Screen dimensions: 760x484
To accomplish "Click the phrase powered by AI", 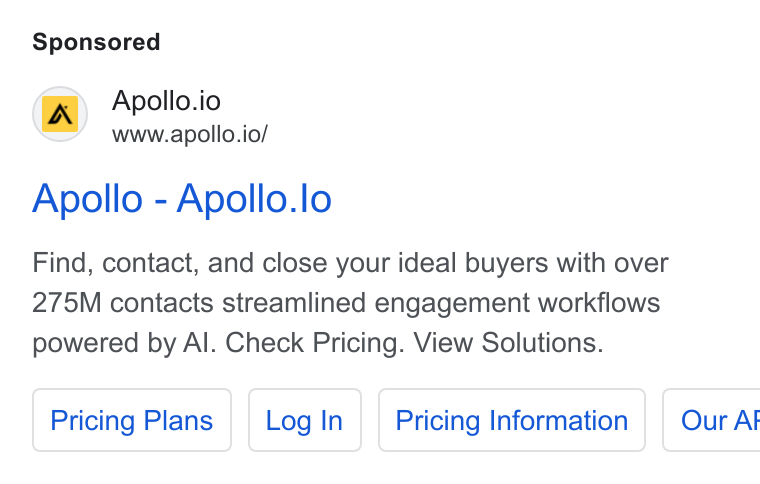I will point(124,343).
